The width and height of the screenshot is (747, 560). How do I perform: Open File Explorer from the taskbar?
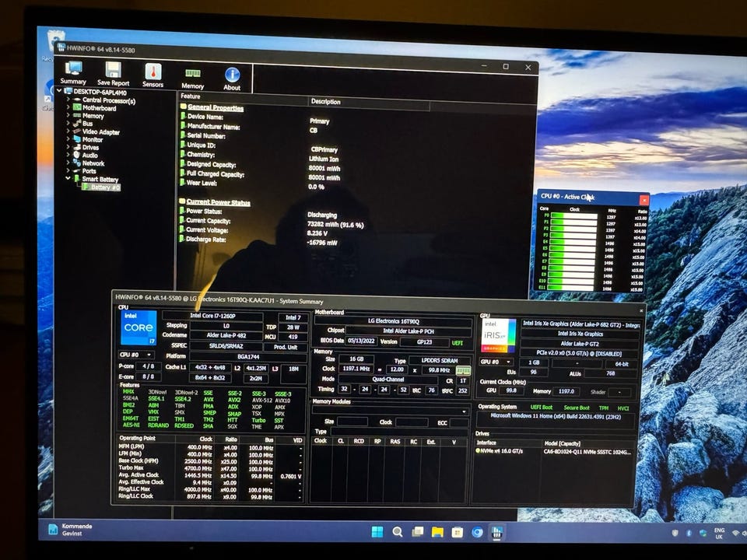[437, 532]
